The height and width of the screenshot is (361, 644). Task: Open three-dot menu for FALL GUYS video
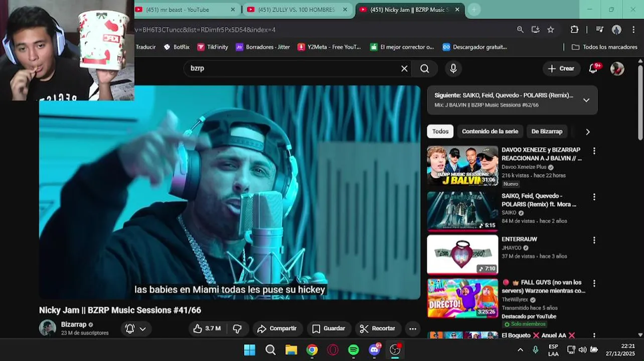click(x=594, y=283)
